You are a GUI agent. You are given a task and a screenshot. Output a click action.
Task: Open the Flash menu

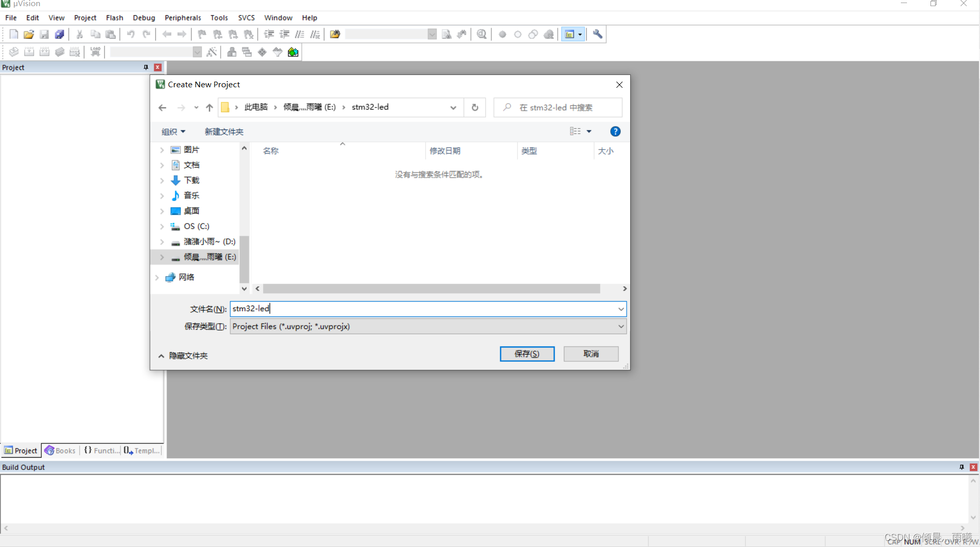[x=114, y=17]
